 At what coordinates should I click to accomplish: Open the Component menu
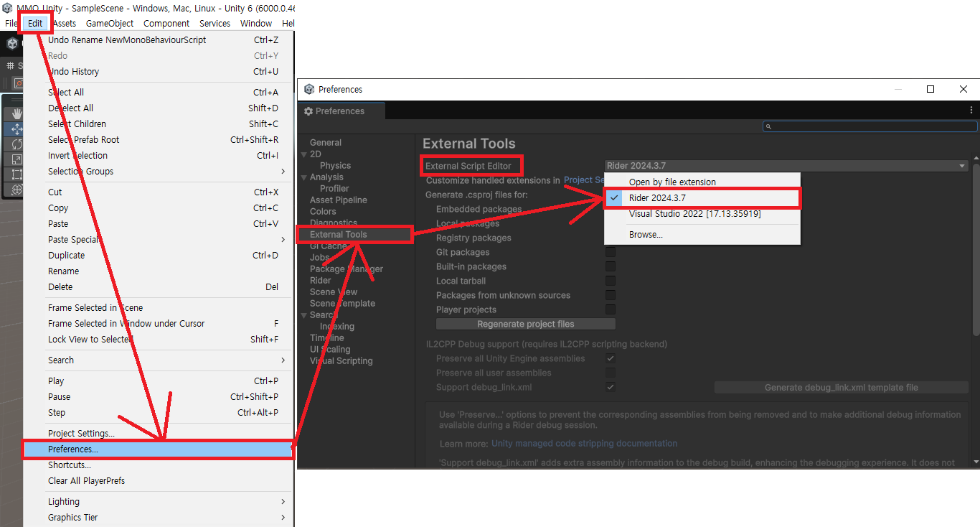coord(166,23)
